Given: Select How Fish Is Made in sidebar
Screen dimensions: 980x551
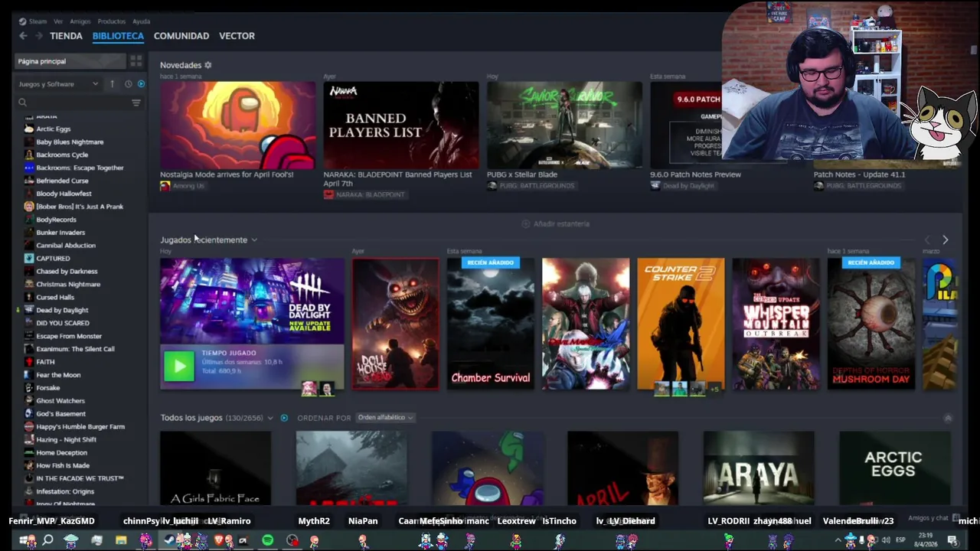Looking at the screenshot, I should point(63,465).
